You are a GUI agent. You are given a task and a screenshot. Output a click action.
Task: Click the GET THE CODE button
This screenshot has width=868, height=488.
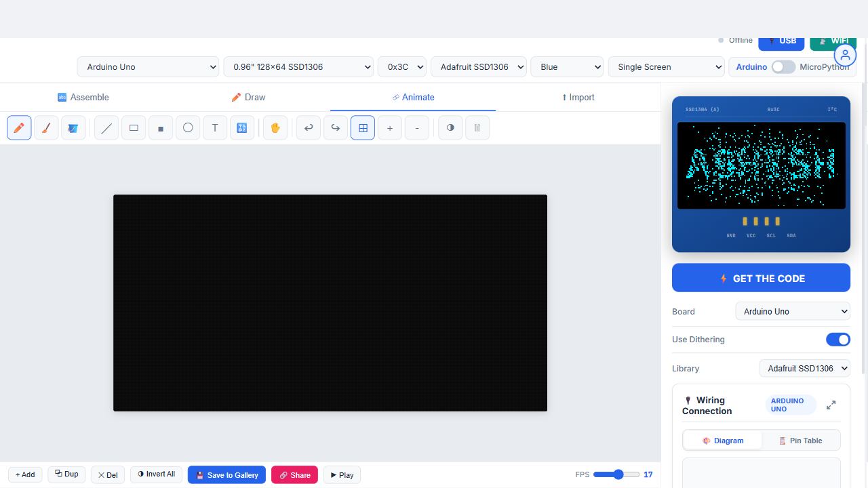tap(761, 278)
